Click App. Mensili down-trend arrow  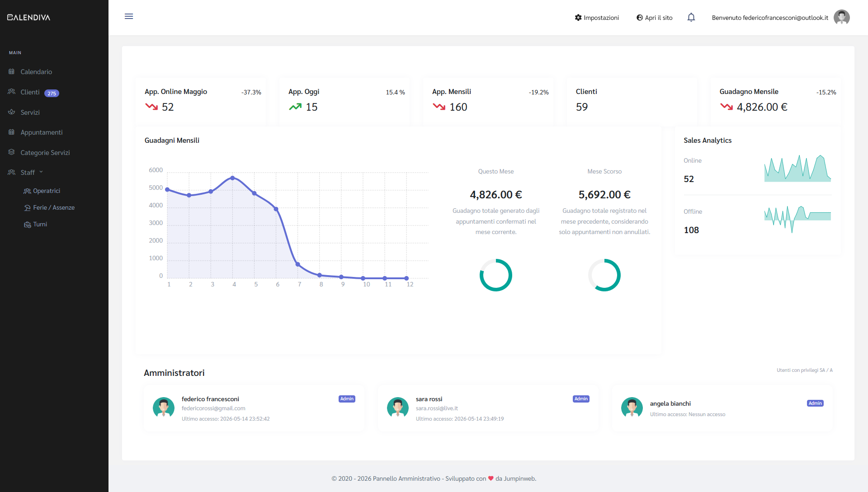[x=439, y=107]
